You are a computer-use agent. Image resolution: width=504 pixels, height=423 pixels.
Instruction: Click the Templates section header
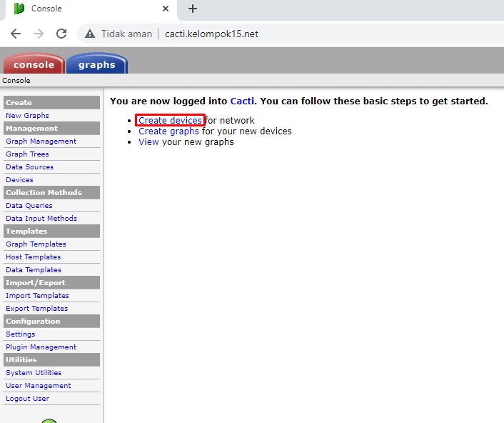51,232
